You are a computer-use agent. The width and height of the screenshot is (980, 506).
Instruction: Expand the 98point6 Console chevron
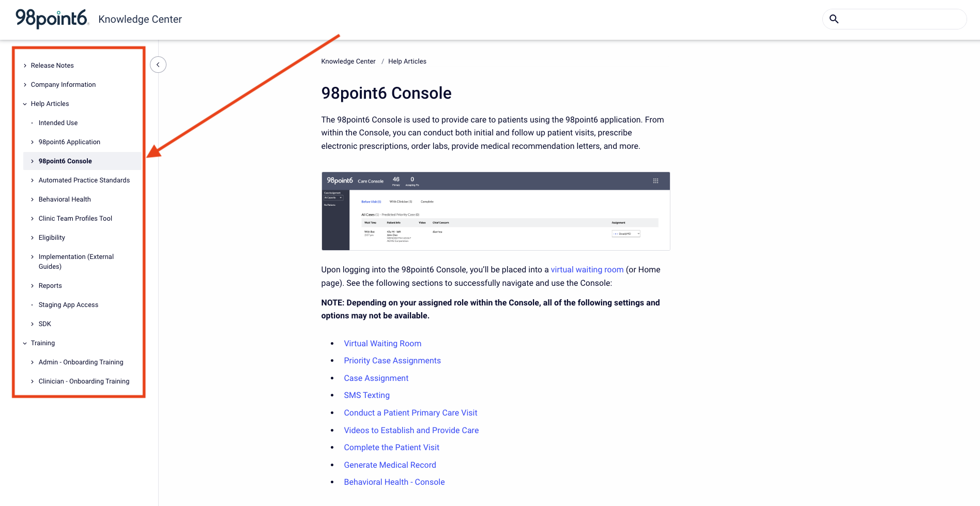pyautogui.click(x=33, y=161)
